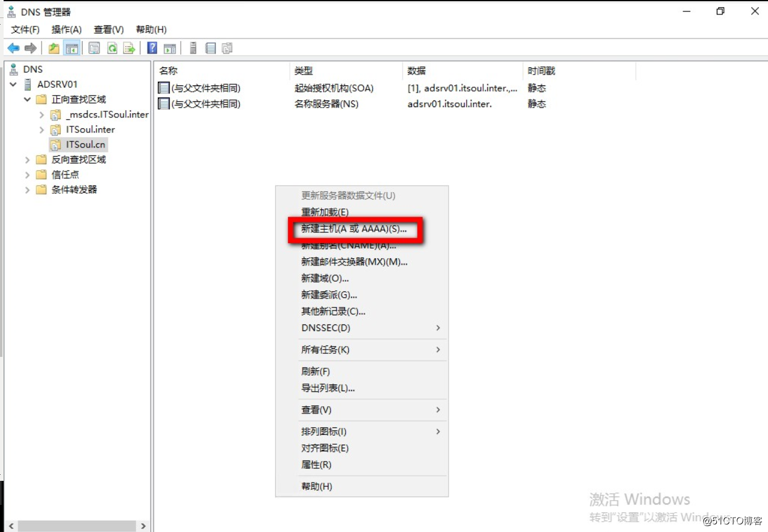The width and height of the screenshot is (768, 532).
Task: Click the ITSoul.cn zone icon
Action: (55, 144)
